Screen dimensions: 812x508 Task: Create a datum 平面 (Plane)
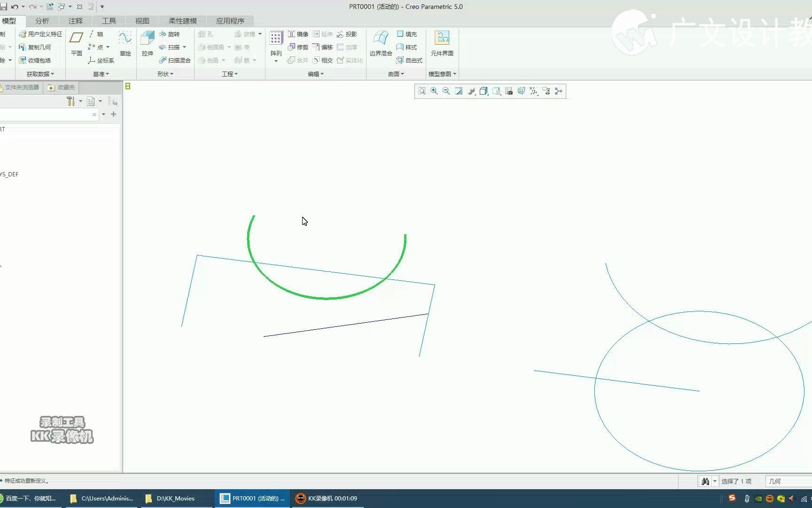[76, 43]
